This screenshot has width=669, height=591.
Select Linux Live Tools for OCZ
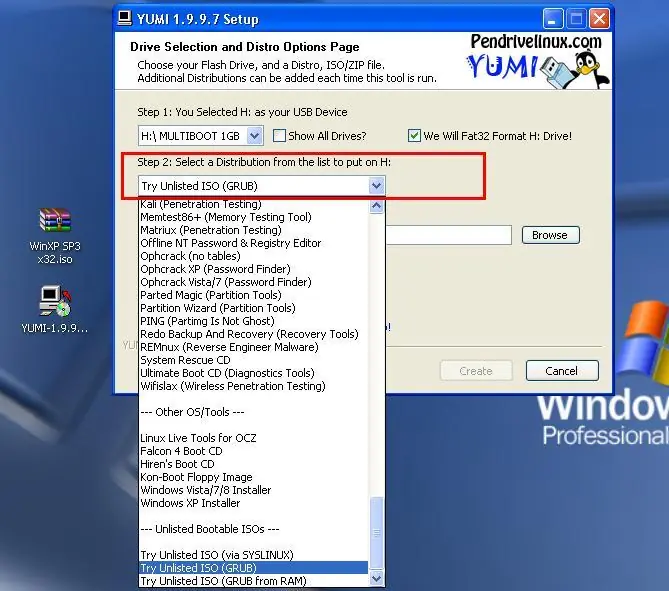253,438
